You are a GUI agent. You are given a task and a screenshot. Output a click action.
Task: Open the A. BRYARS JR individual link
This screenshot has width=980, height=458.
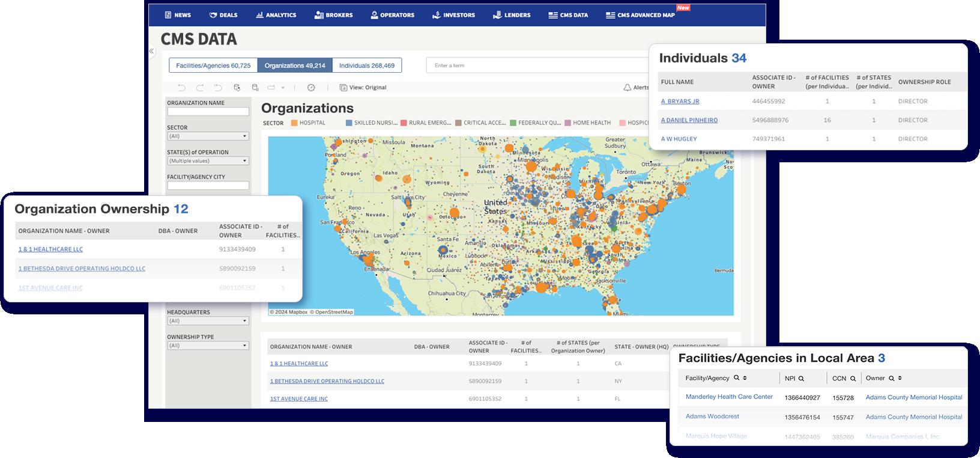(680, 102)
